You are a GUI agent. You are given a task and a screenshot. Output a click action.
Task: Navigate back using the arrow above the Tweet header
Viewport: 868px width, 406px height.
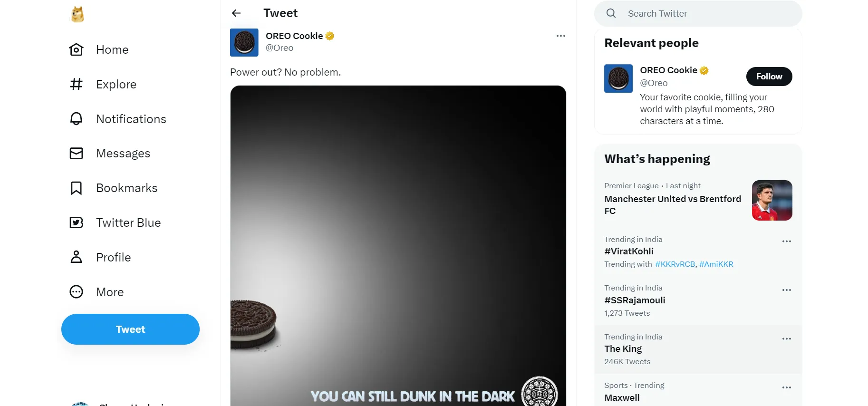coord(236,13)
